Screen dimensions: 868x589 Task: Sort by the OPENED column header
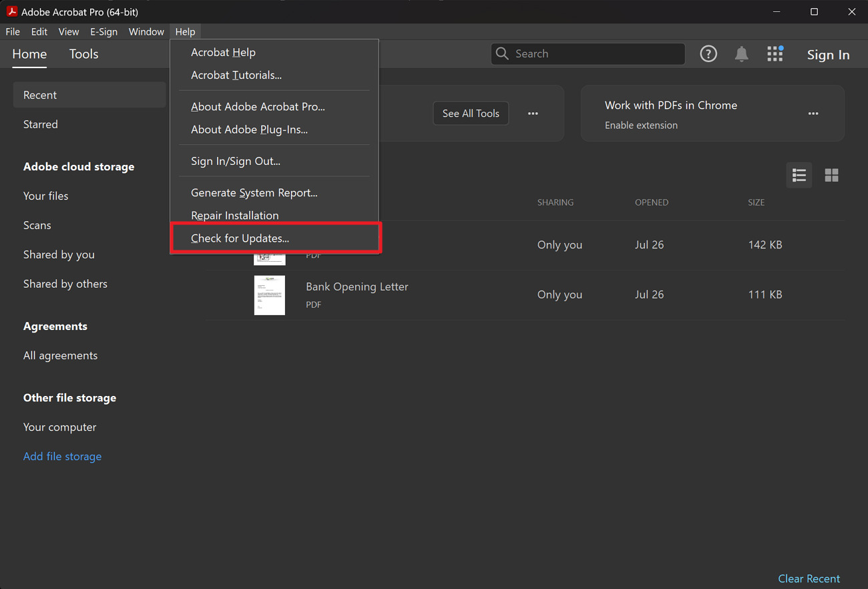pyautogui.click(x=652, y=202)
